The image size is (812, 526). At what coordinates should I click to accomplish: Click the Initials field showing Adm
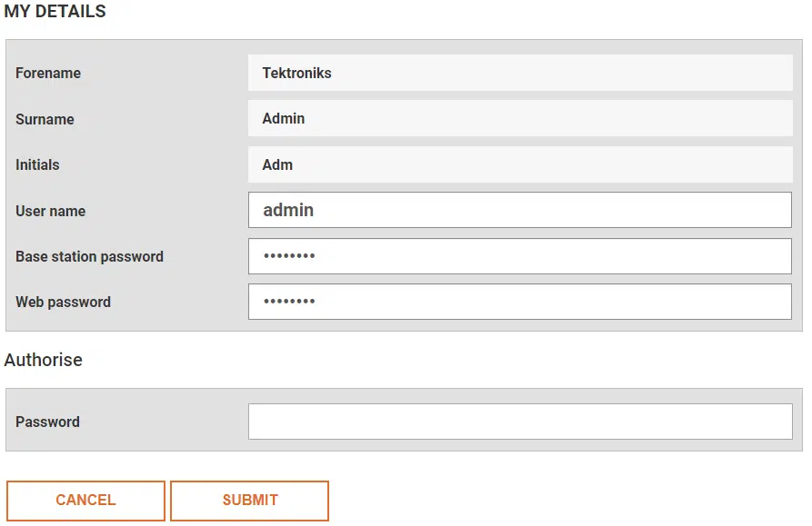519,164
